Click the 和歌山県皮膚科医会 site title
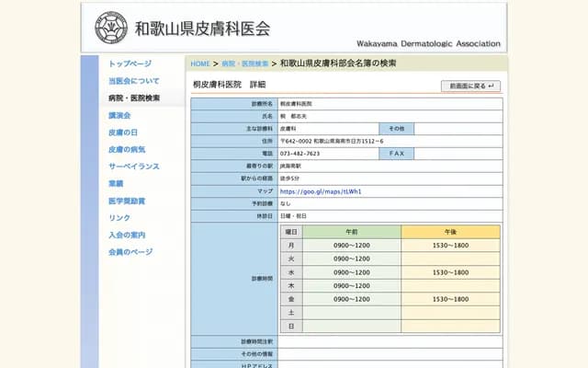This screenshot has height=368, width=588. pos(202,29)
